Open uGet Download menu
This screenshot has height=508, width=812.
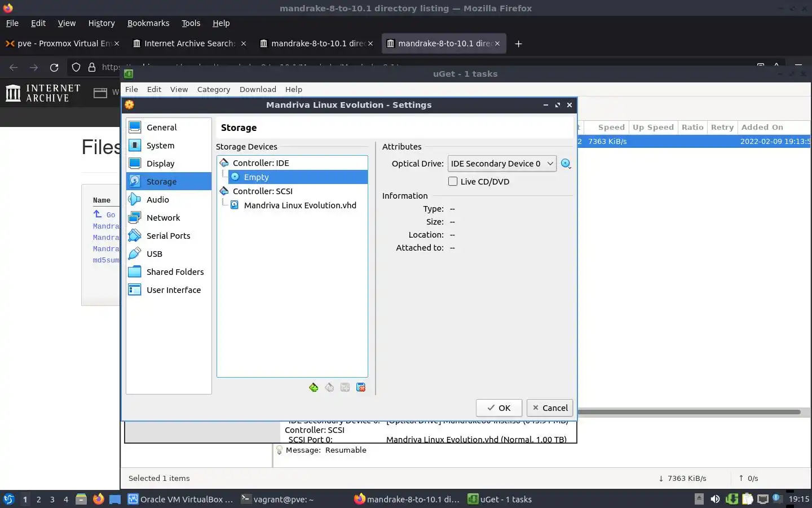[x=258, y=89]
